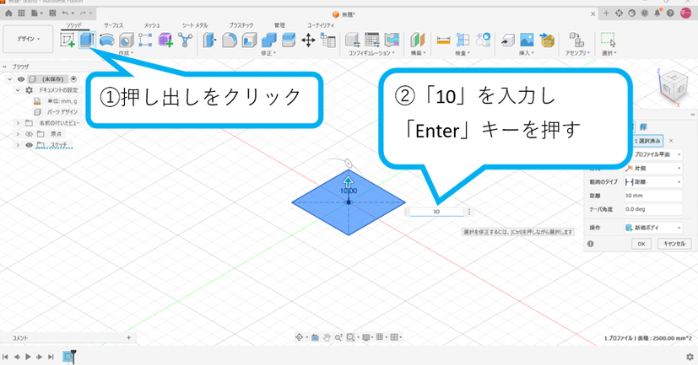
Task: Switch to the Utilities tab
Action: (x=321, y=25)
